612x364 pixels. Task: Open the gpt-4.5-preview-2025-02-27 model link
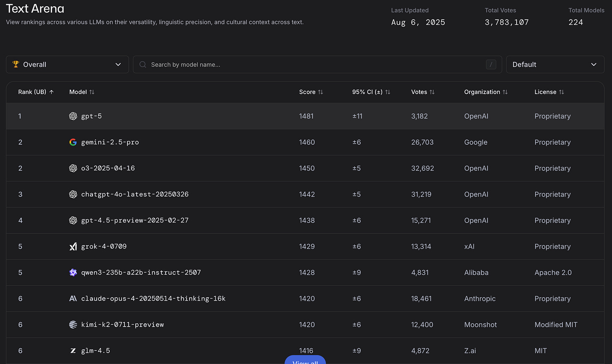click(135, 220)
